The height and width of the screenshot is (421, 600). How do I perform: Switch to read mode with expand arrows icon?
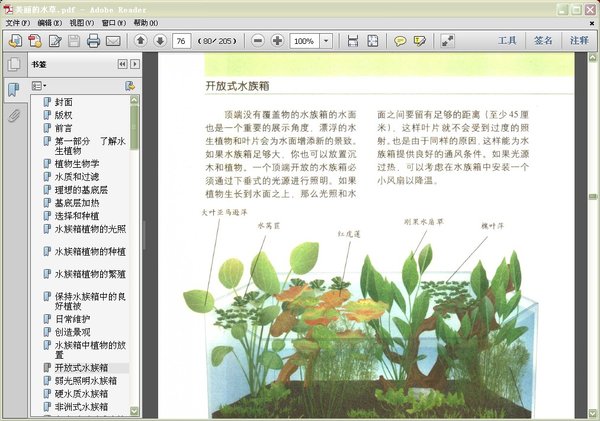(447, 41)
